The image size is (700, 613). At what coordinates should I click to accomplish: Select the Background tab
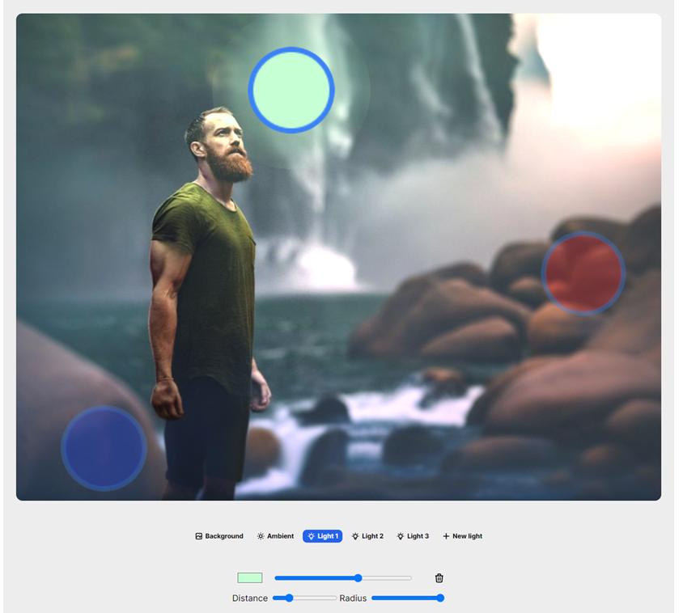click(219, 536)
